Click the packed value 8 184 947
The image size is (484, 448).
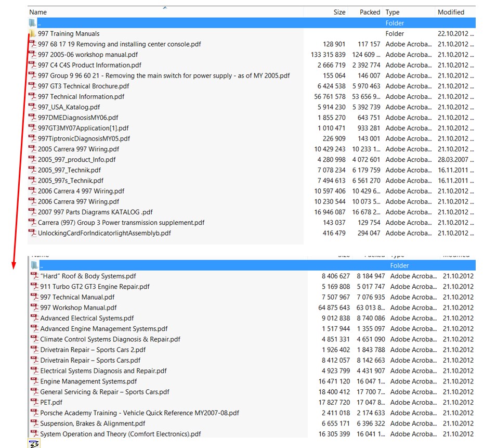371,276
